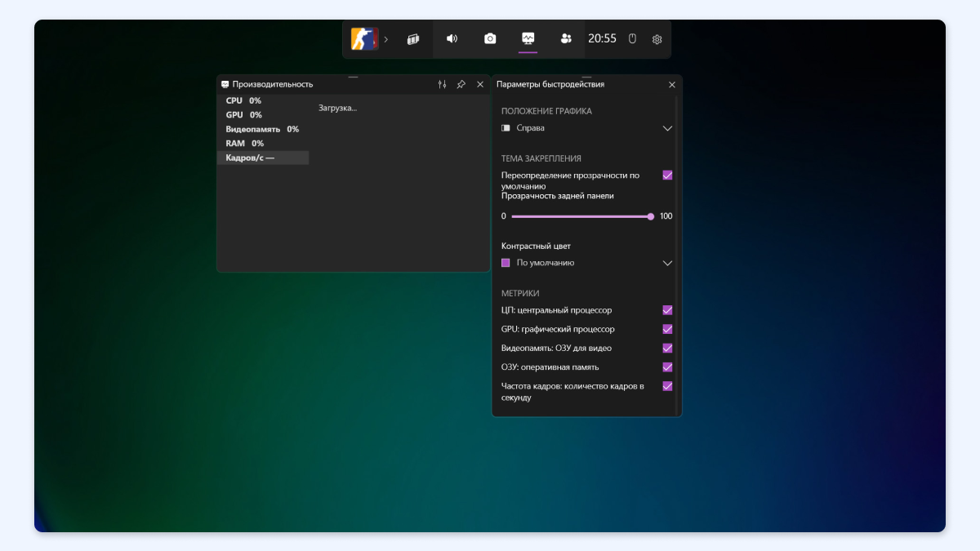Open Game Bar settings gear icon
This screenshot has height=551, width=980.
click(657, 39)
